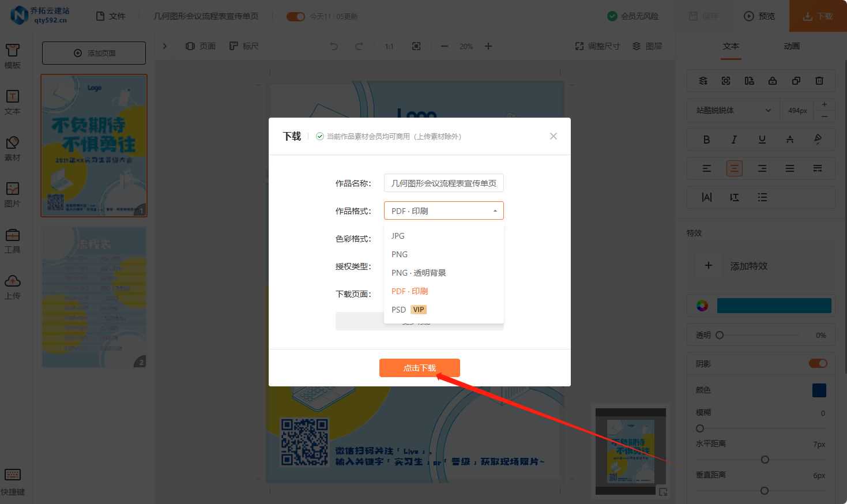
Task: Toggle the 阴影 shadow switch
Action: 818,363
